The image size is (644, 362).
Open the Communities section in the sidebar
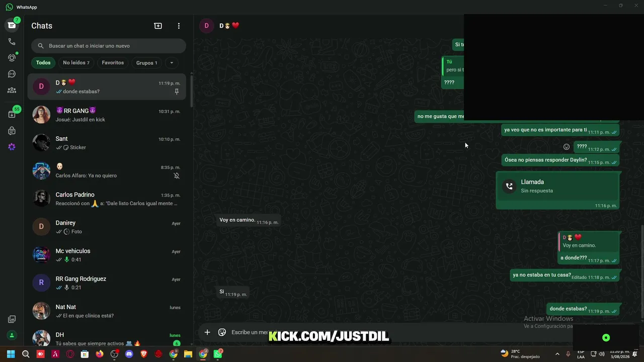click(x=12, y=90)
